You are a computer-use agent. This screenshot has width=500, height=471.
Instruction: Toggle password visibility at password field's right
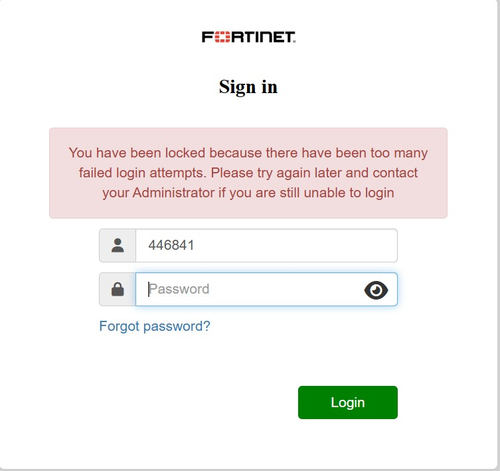pyautogui.click(x=376, y=290)
